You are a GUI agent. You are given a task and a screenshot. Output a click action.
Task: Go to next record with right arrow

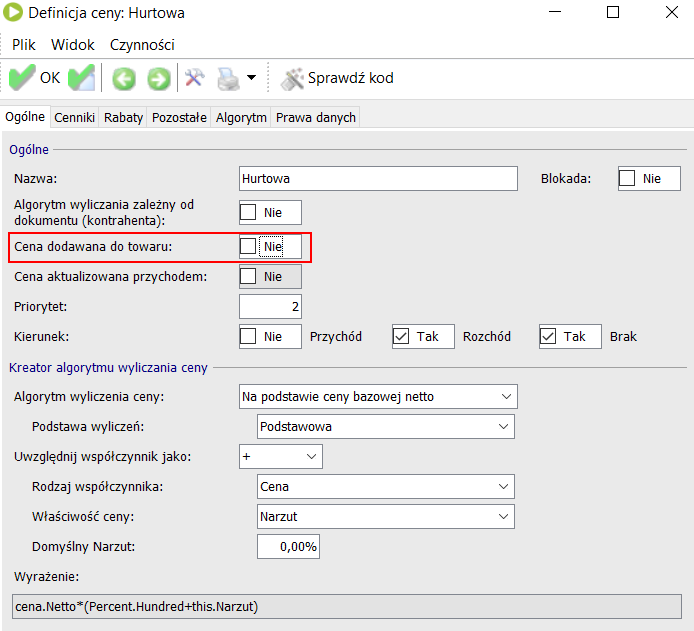(158, 78)
